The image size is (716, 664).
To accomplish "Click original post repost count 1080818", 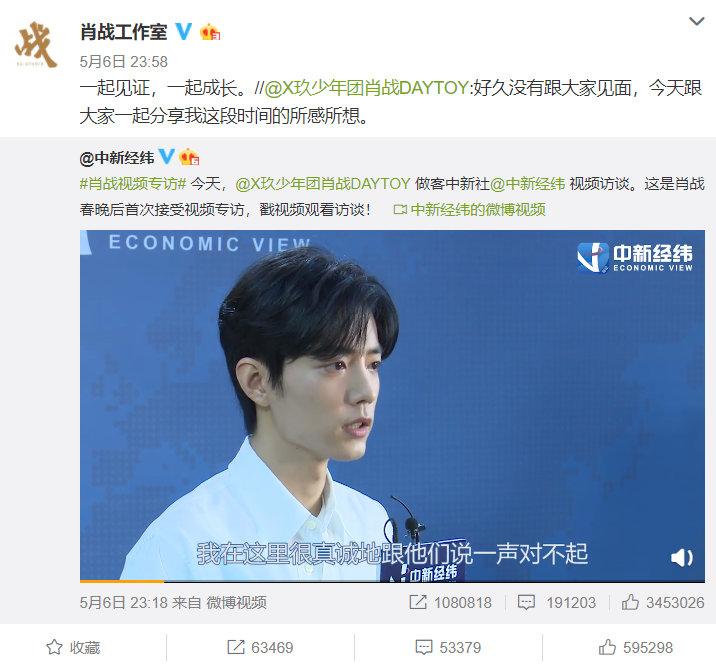I will tap(450, 602).
